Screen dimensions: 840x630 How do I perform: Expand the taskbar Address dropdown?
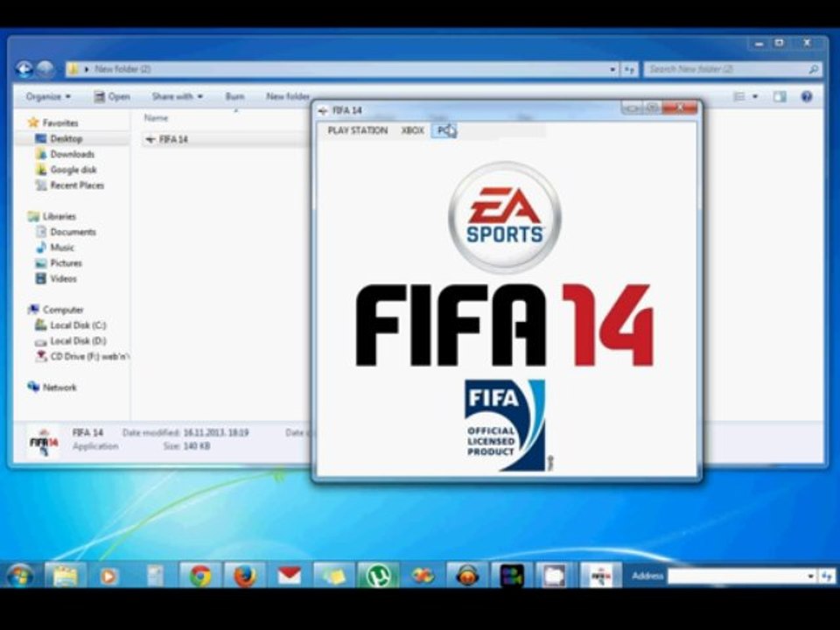pos(810,577)
